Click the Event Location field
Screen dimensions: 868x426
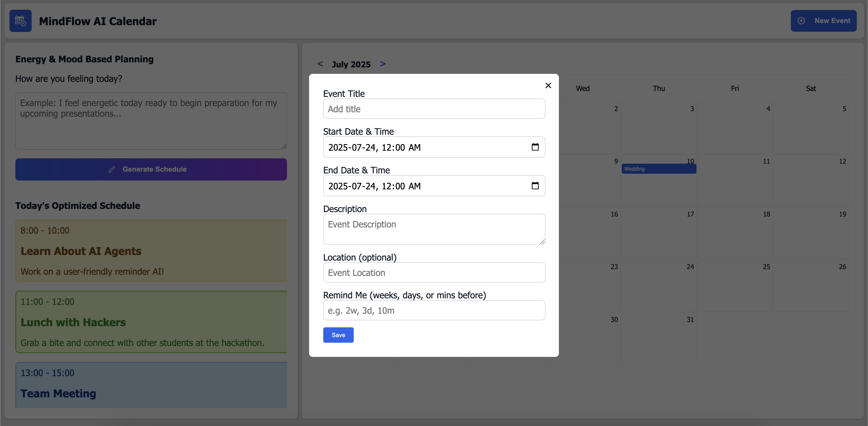point(434,273)
